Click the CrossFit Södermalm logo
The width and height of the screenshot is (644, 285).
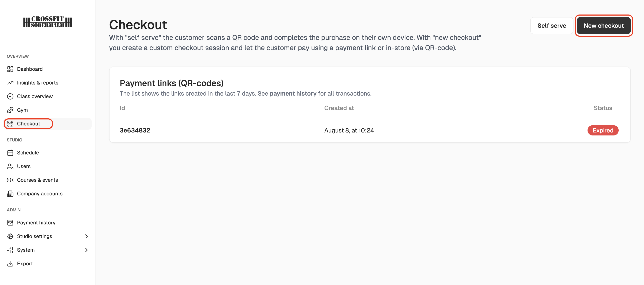48,22
